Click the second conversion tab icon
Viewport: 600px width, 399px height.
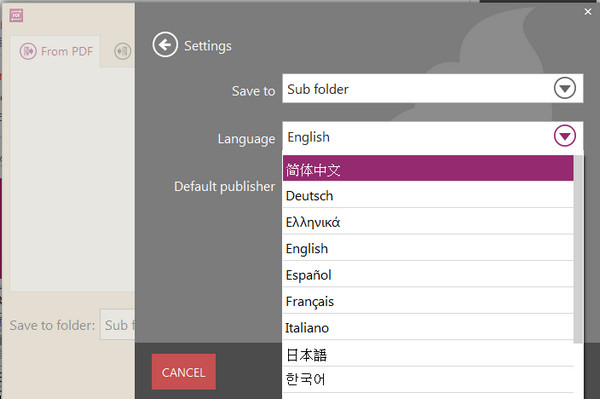click(122, 51)
